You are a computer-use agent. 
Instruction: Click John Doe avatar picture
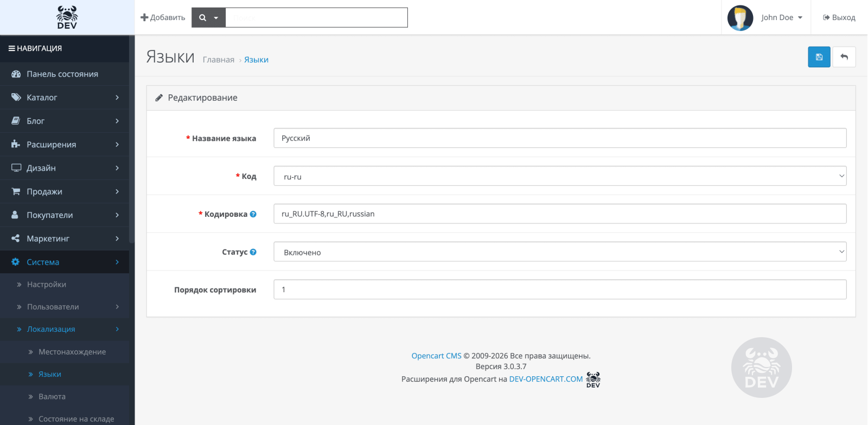coord(740,18)
